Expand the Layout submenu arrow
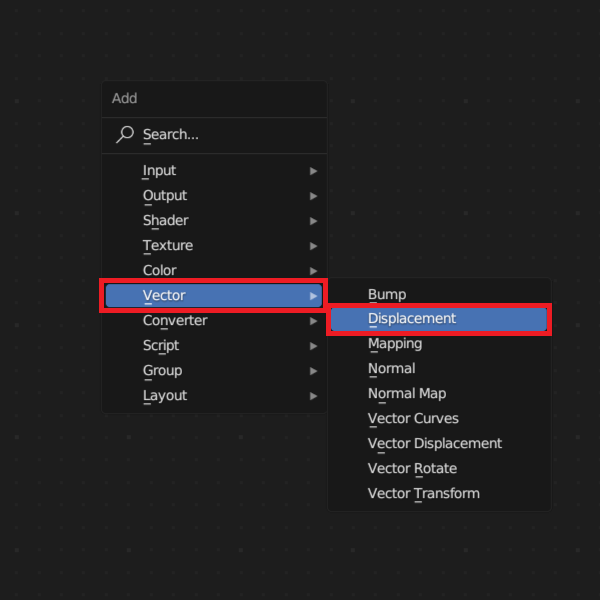 click(x=314, y=396)
